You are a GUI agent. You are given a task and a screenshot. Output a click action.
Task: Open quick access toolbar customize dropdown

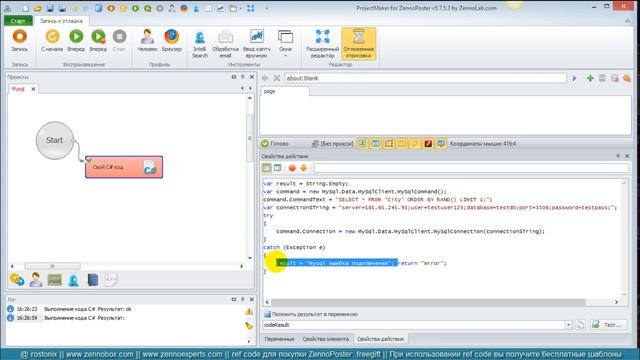(267, 8)
